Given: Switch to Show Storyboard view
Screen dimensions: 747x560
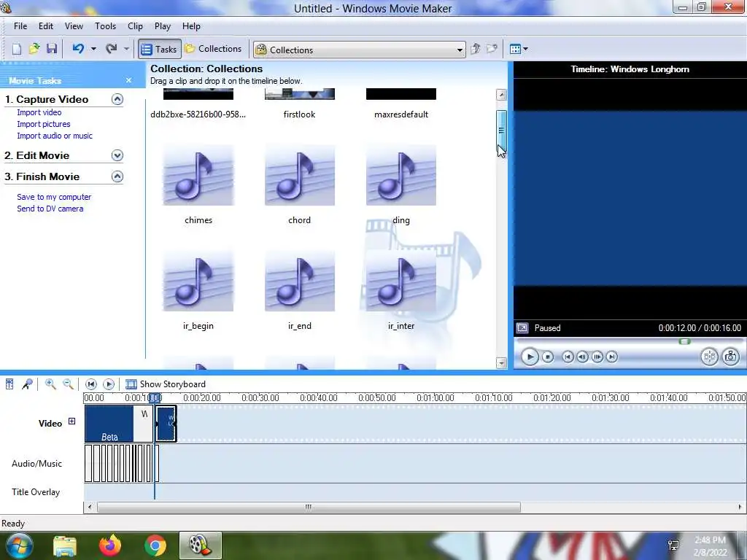Looking at the screenshot, I should pos(166,384).
